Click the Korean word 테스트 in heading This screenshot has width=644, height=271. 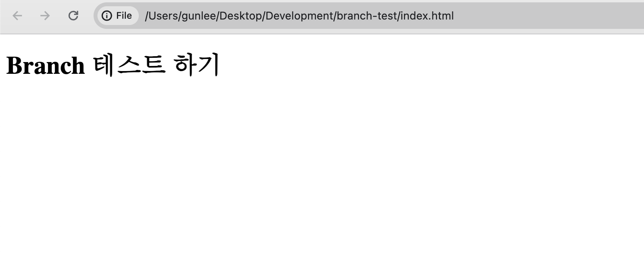(x=129, y=65)
